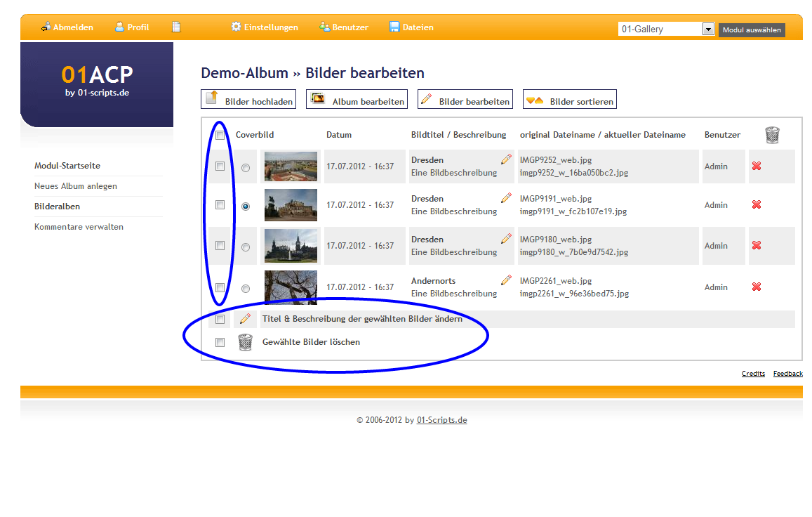Open the Feedback link
This screenshot has height=517, width=812.
(787, 374)
